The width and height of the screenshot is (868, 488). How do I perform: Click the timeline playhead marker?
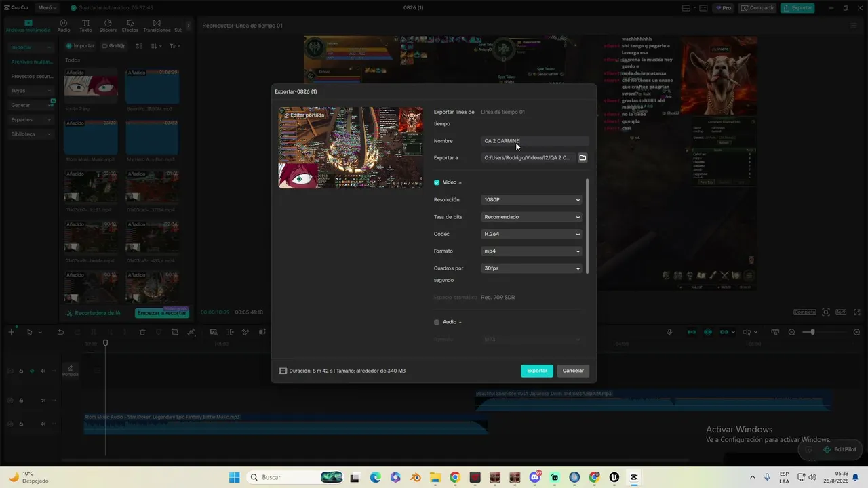[105, 343]
